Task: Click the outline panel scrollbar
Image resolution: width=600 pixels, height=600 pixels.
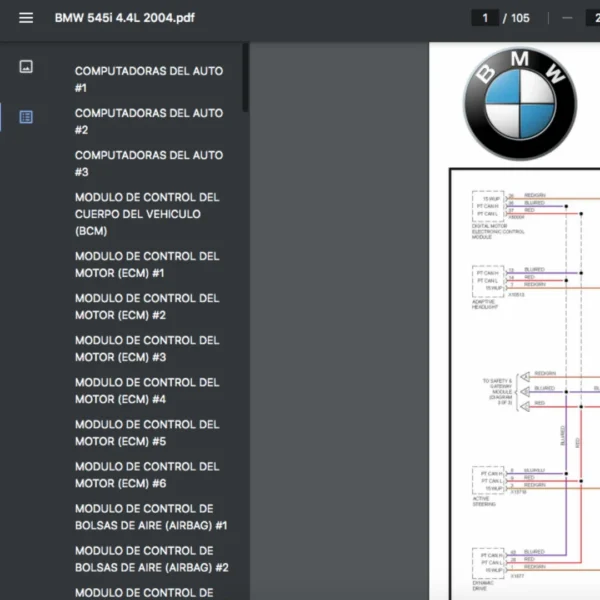Action: coord(245,80)
